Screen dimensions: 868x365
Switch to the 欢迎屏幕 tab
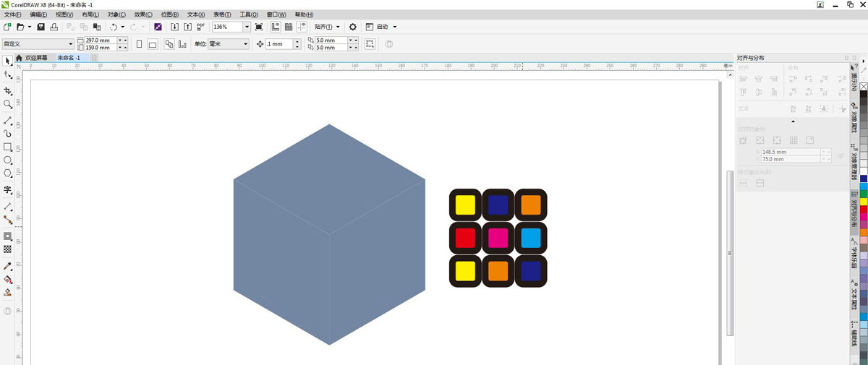pos(35,58)
